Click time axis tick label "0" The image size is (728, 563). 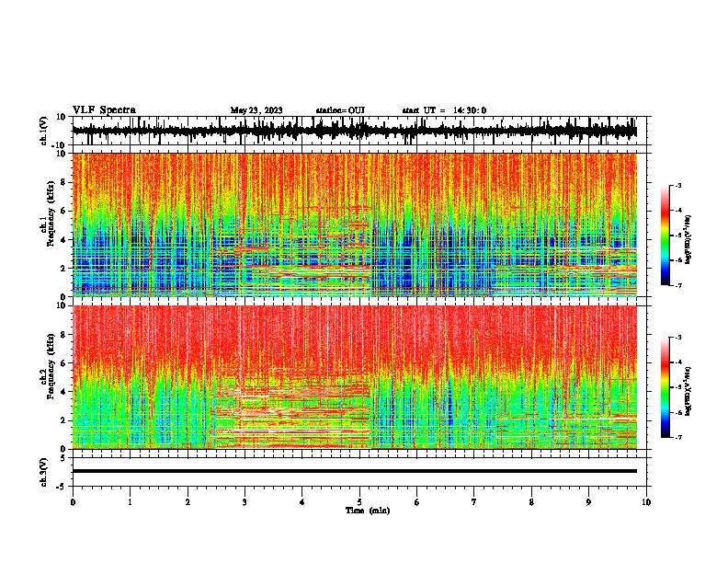point(73,502)
